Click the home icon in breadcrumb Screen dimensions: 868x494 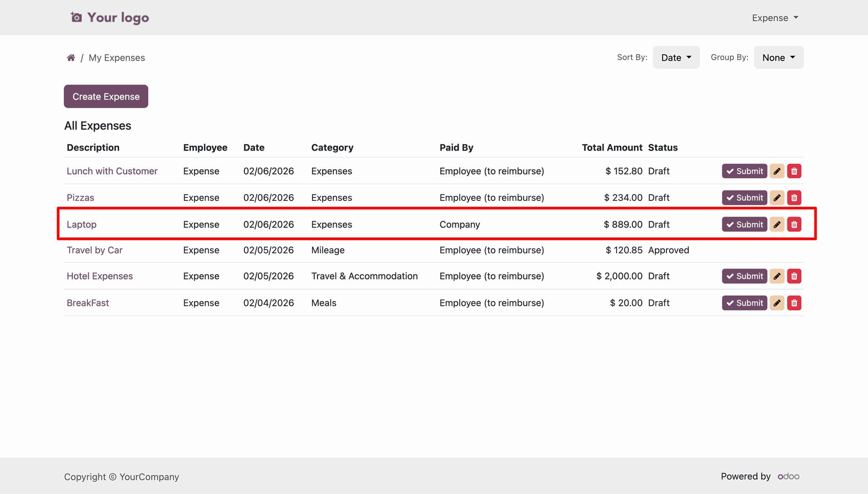(71, 57)
